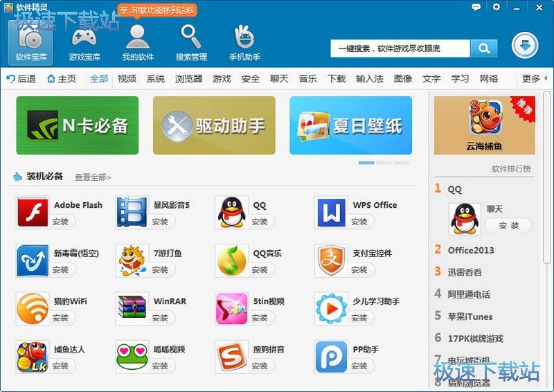Image resolution: width=554 pixels, height=392 pixels.
Task: Click the search input field
Action: pos(400,48)
